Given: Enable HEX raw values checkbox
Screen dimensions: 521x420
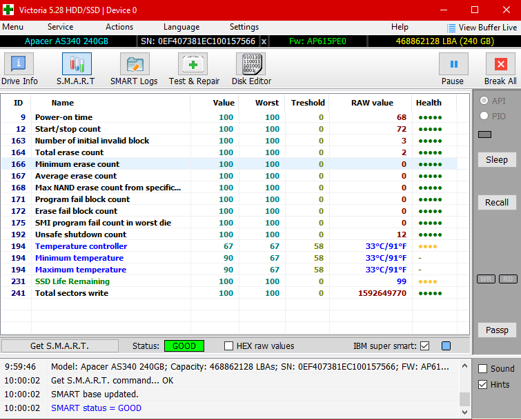Looking at the screenshot, I should click(228, 346).
